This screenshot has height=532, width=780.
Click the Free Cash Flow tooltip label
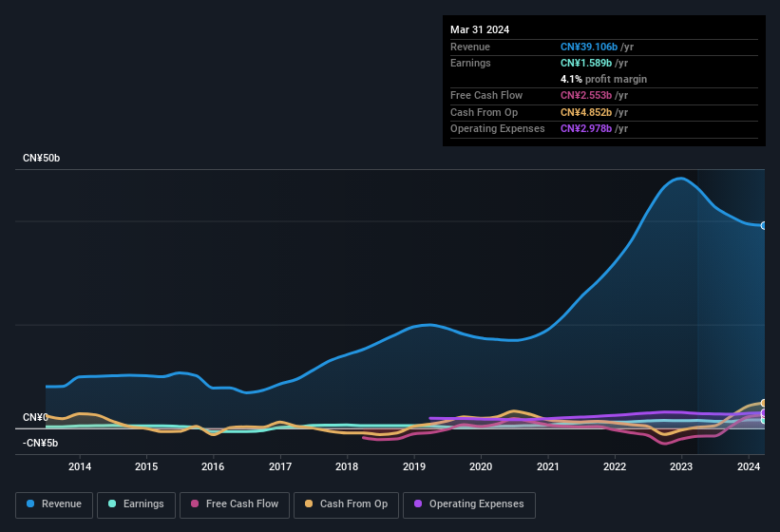[x=486, y=95]
